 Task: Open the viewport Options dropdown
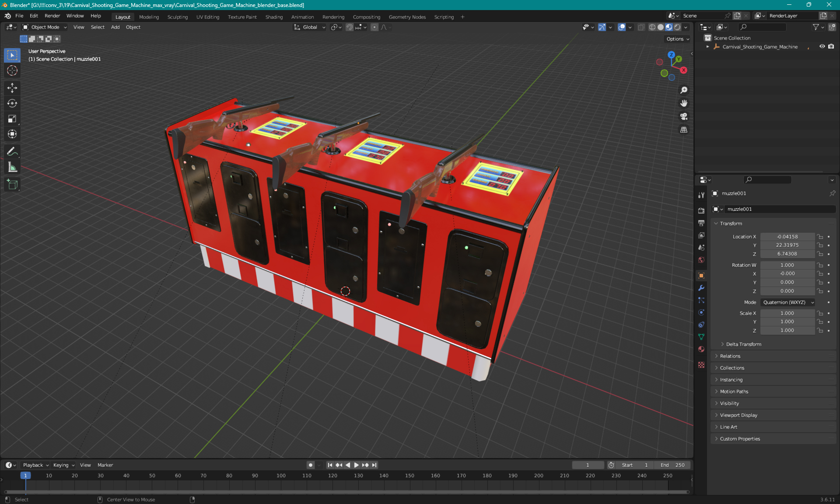(x=678, y=39)
